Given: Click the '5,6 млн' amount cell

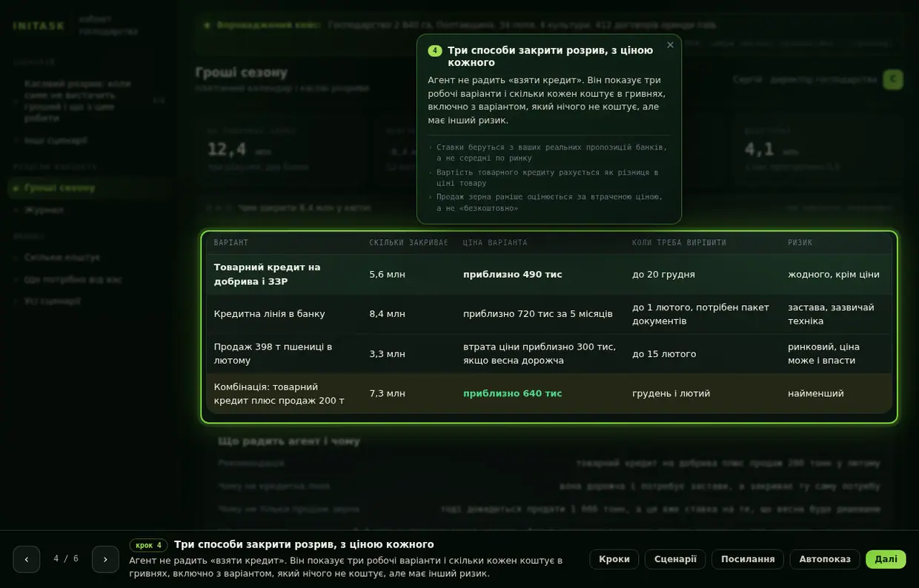Looking at the screenshot, I should coord(387,275).
